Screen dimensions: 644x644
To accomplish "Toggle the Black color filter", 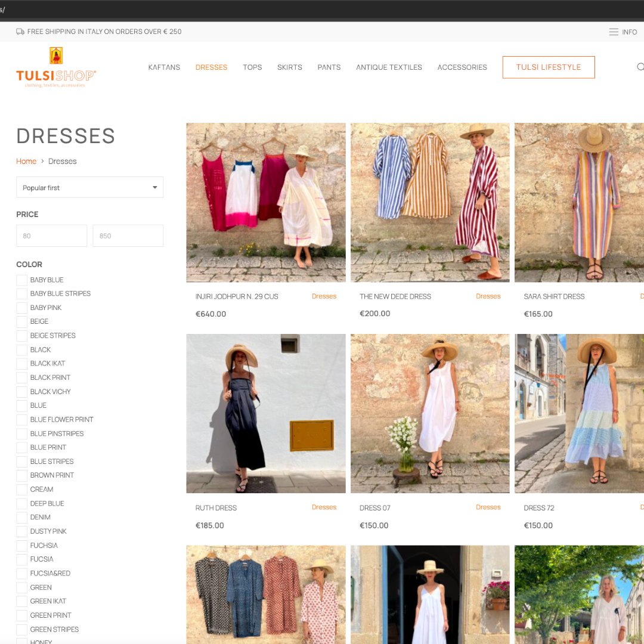I will [22, 349].
